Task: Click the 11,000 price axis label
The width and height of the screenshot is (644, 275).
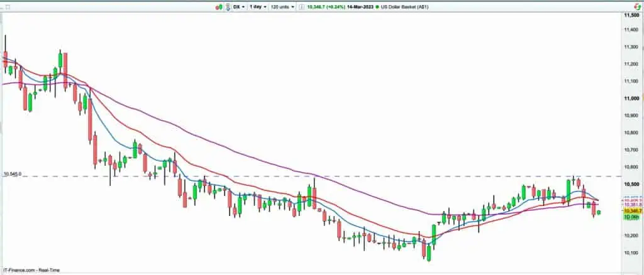Action: click(630, 99)
